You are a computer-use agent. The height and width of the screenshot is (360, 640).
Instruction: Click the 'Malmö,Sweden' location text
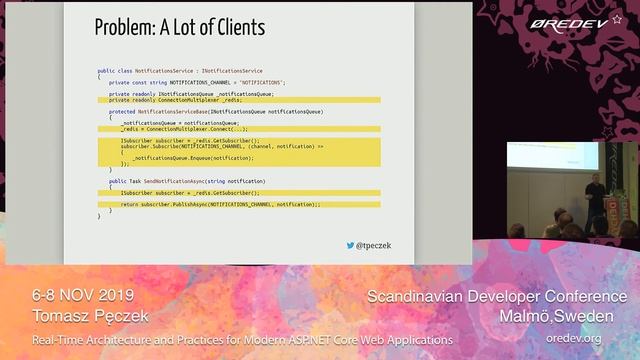(x=556, y=316)
